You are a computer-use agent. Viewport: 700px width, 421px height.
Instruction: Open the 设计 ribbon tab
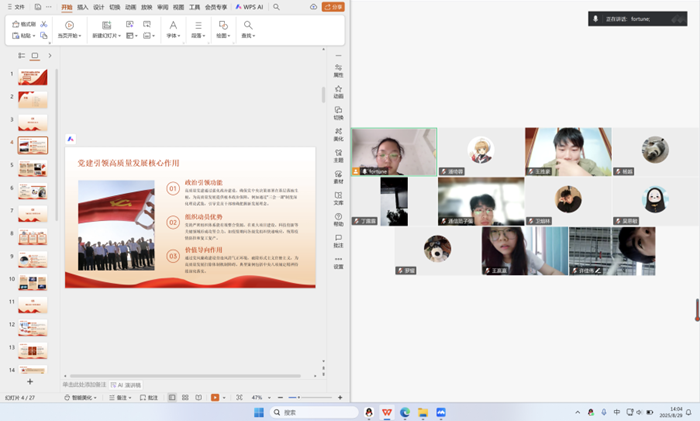(99, 7)
